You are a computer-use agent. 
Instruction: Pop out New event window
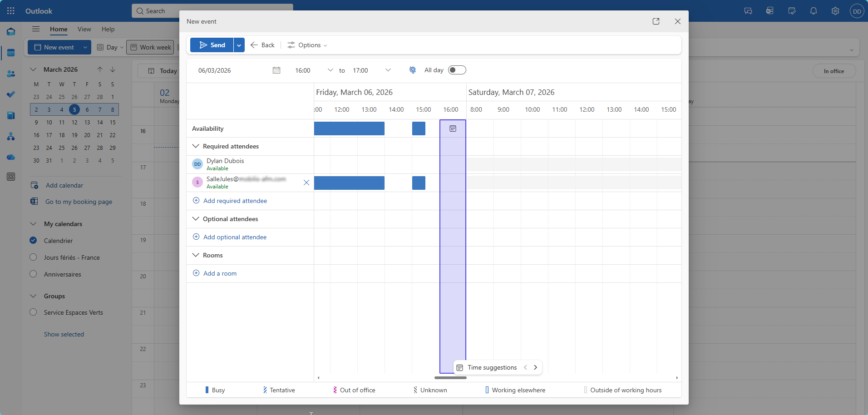[x=656, y=21]
